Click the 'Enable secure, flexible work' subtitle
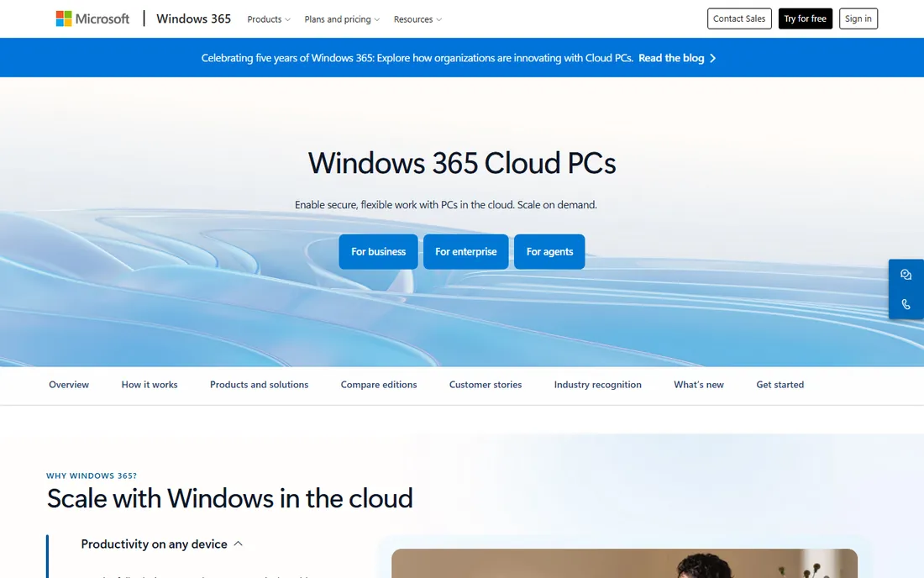This screenshot has width=924, height=578. click(x=445, y=205)
